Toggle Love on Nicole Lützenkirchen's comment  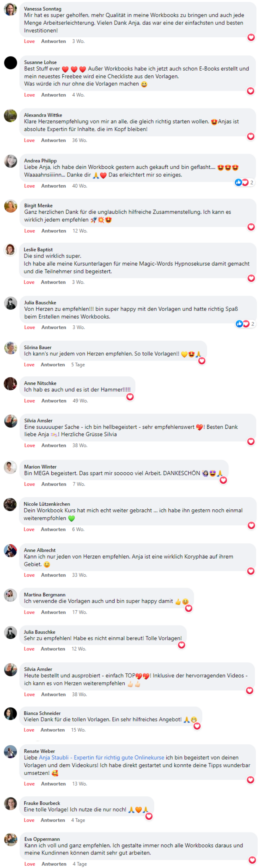(x=29, y=529)
